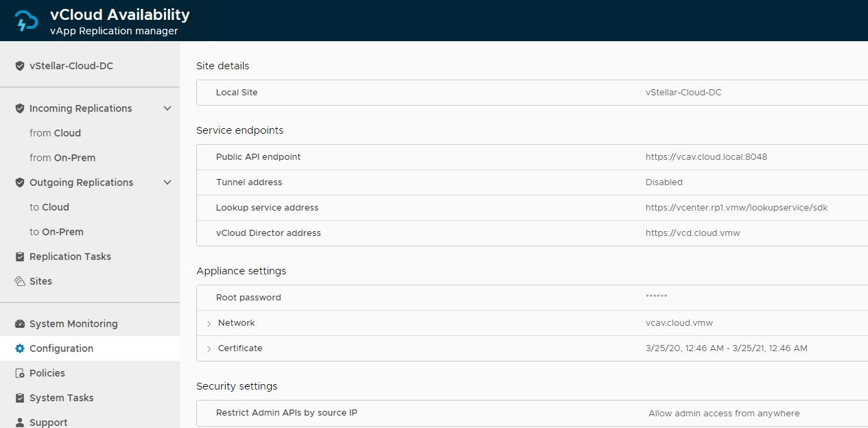Click the vApp Replication manager subtitle
The image size is (868, 428).
pos(114,31)
